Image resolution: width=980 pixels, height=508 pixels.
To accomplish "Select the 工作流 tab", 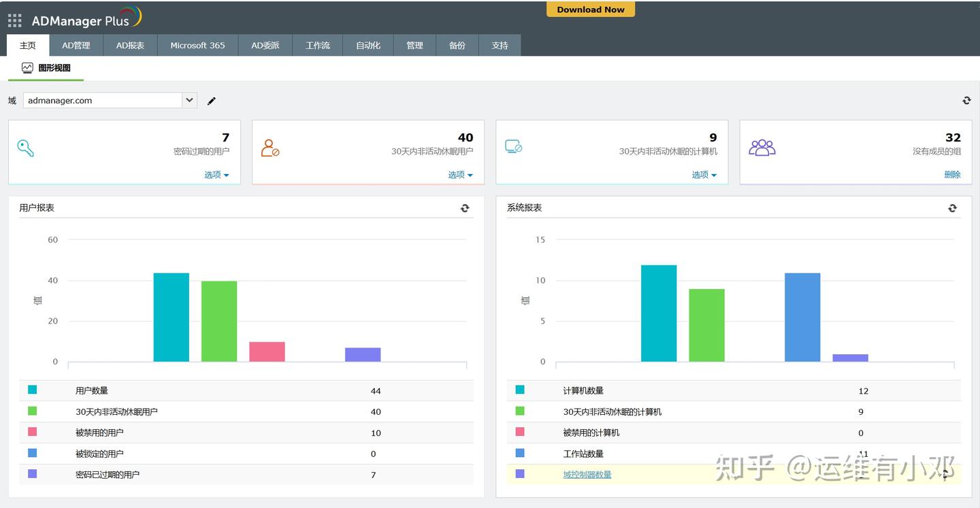I will [x=318, y=46].
